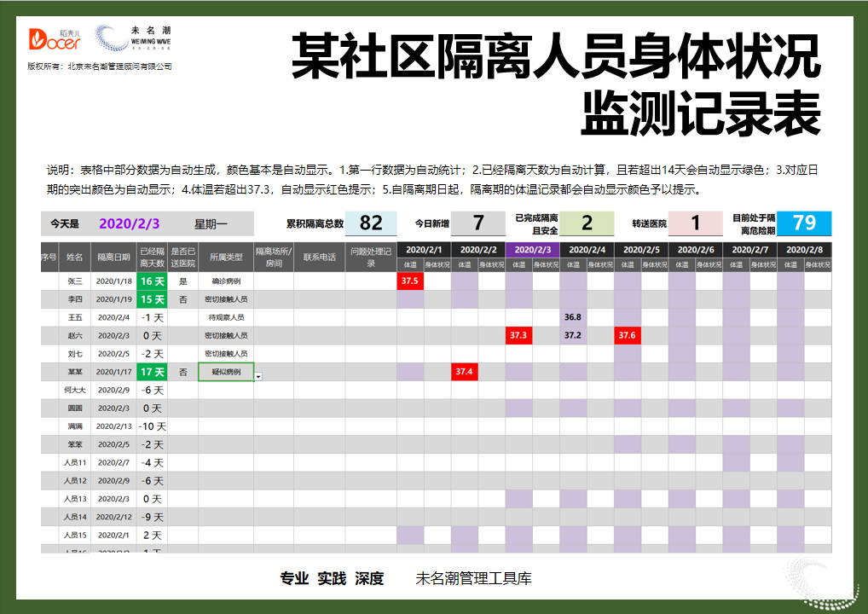Select 李四's green 15天 cell
This screenshot has width=868, height=614.
click(x=150, y=298)
